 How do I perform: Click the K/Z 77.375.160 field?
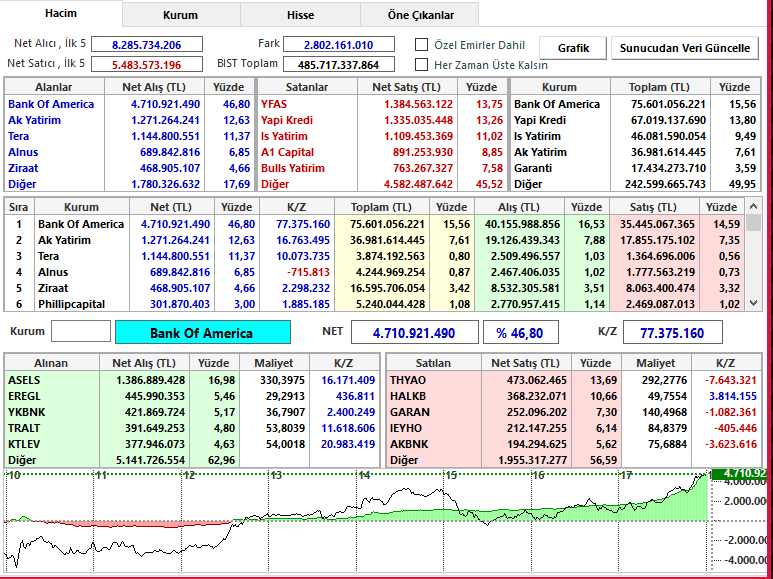pos(672,332)
